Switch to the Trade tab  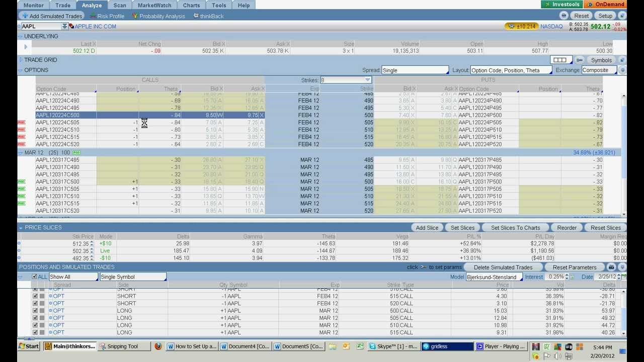coord(63,5)
